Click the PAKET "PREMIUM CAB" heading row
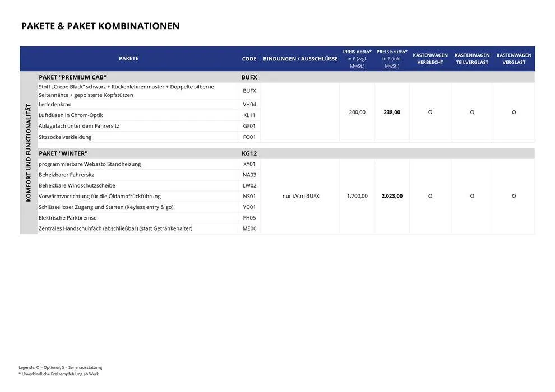555x392 pixels. 72,77
